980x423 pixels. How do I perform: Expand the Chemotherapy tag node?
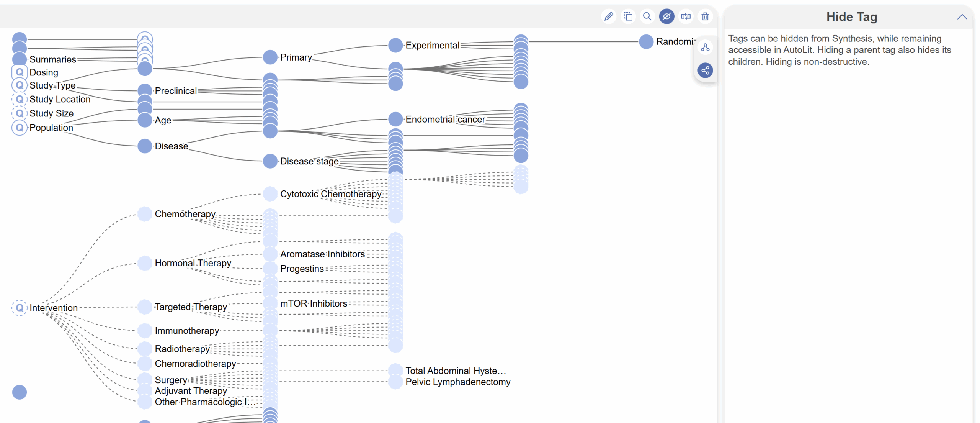pos(145,214)
